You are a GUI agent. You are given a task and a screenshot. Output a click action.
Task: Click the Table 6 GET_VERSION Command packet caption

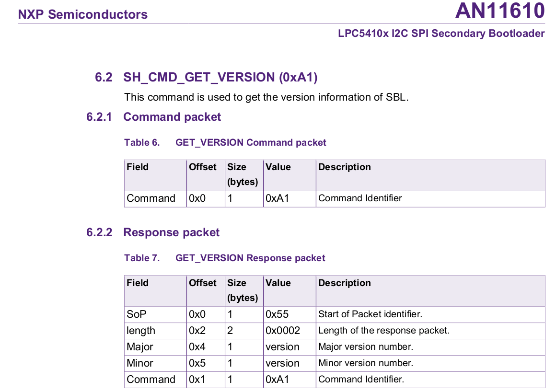point(225,142)
